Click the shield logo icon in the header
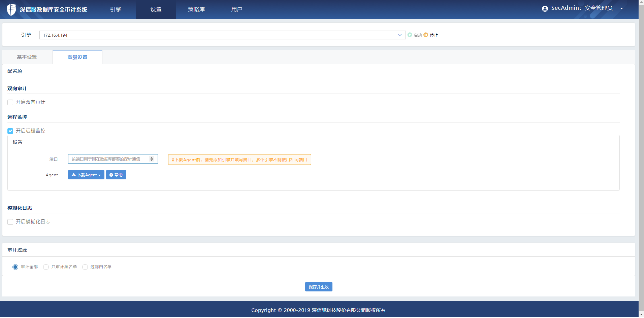This screenshot has height=318, width=644. [11, 9]
